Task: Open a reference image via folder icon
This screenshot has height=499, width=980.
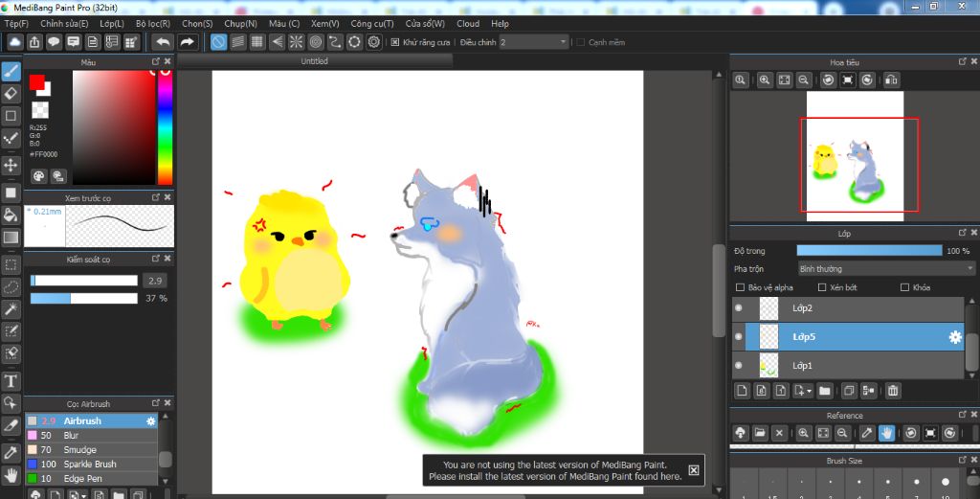Action: [759, 433]
